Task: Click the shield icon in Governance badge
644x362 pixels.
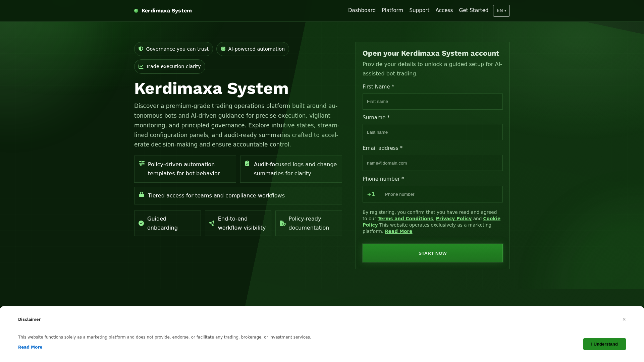Action: tap(141, 49)
